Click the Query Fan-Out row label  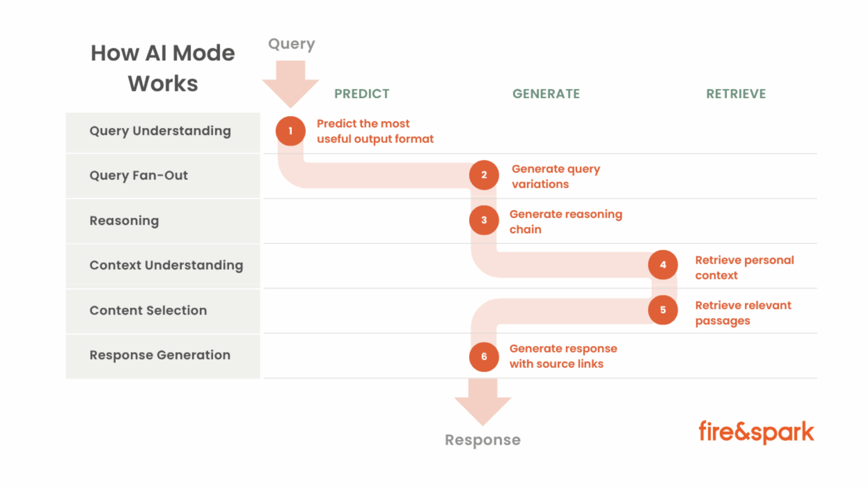click(x=139, y=176)
